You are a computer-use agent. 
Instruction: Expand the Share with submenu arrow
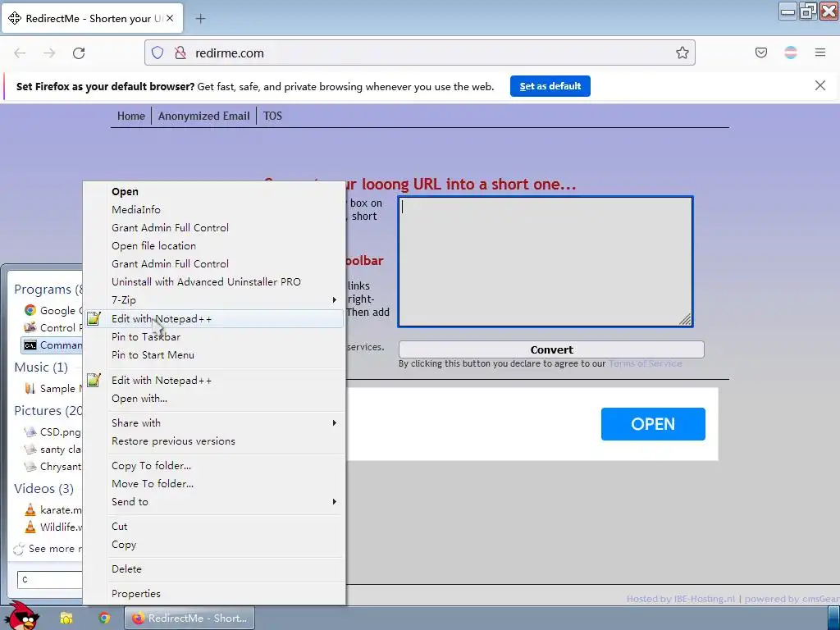tap(335, 423)
